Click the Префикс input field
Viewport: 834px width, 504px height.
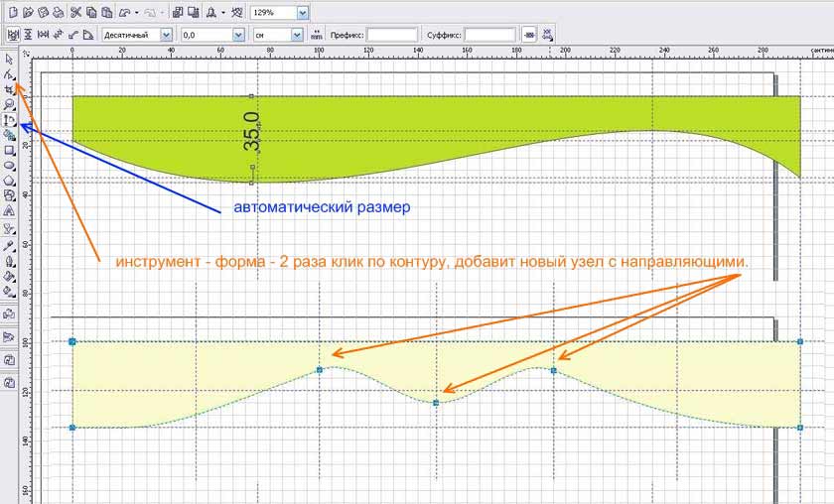392,35
